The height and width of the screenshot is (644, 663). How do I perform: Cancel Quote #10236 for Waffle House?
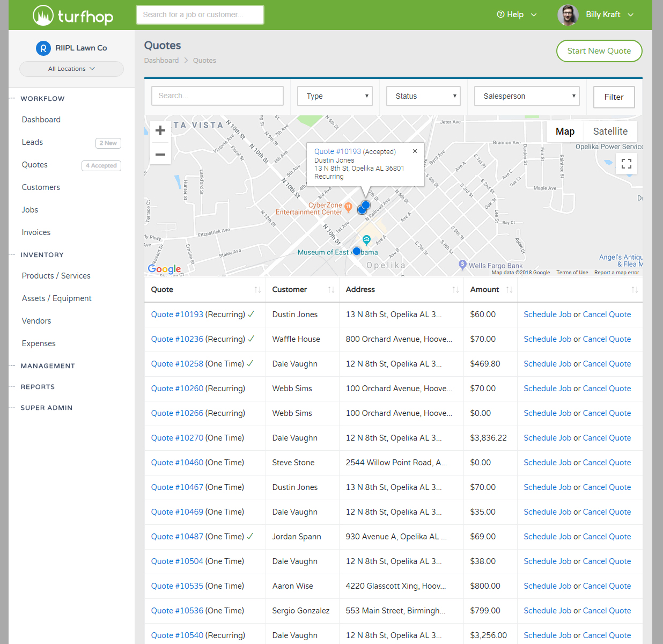607,339
